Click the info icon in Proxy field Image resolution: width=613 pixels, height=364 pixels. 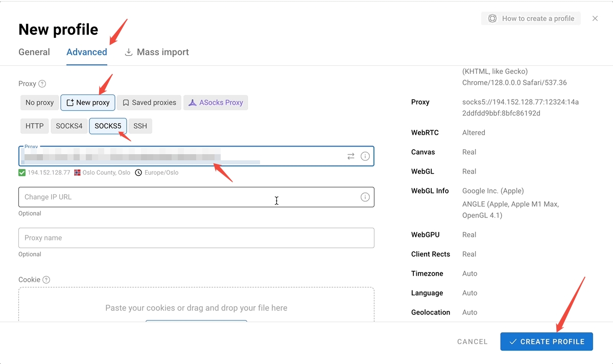click(x=365, y=156)
